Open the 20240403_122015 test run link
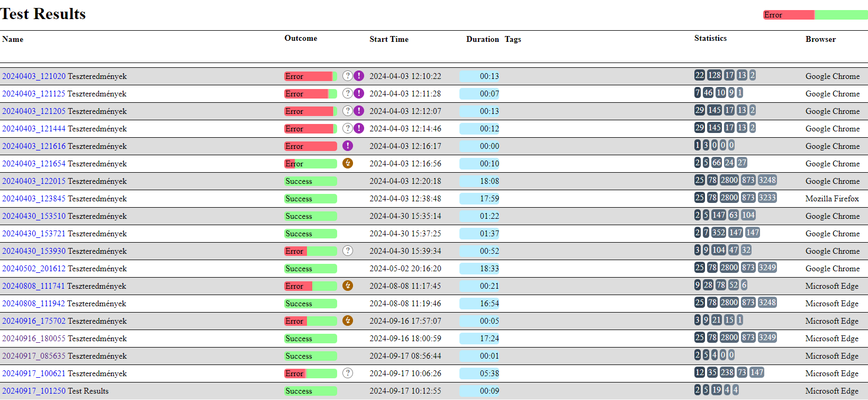 pyautogui.click(x=34, y=181)
